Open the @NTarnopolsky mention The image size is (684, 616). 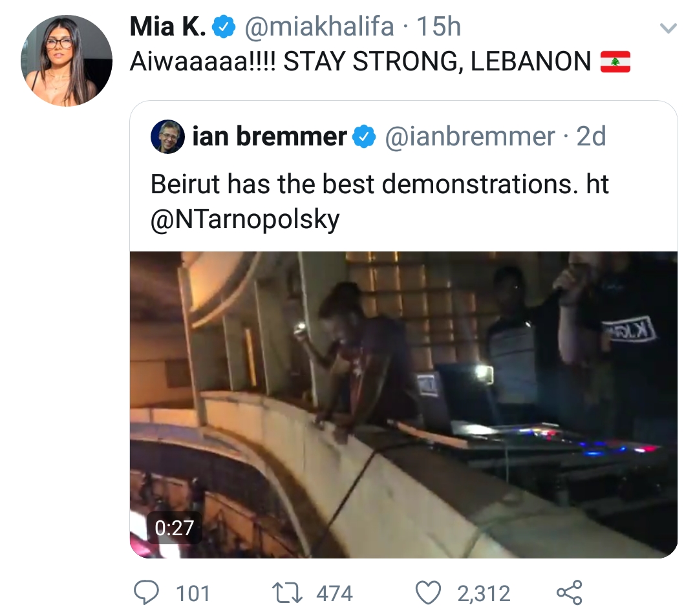[x=245, y=219]
